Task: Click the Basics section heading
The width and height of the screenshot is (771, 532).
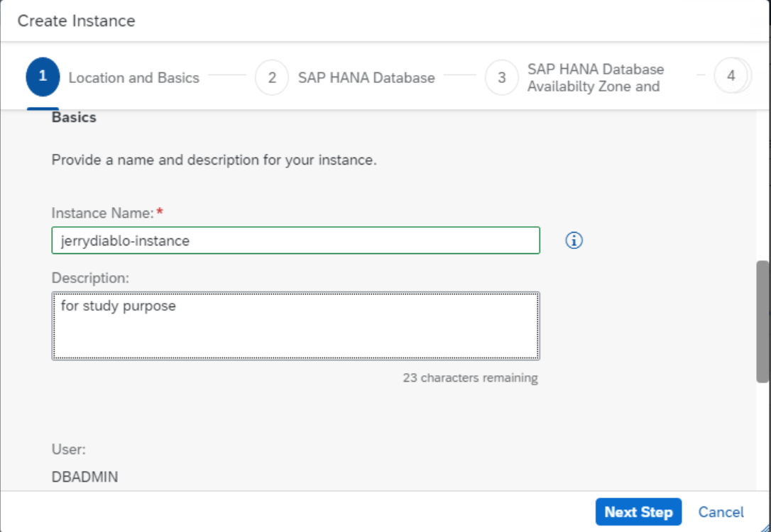Action: (74, 118)
